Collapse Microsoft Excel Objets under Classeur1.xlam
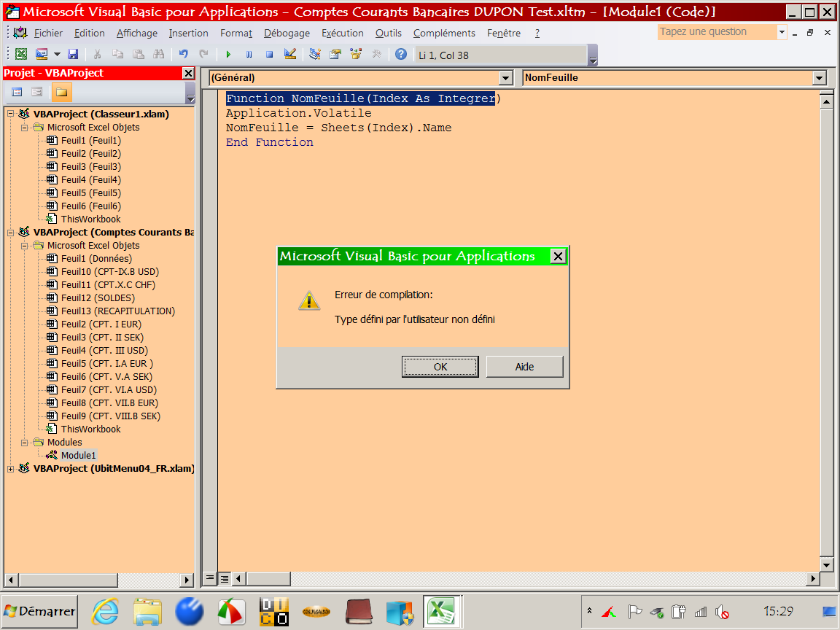 (x=24, y=128)
